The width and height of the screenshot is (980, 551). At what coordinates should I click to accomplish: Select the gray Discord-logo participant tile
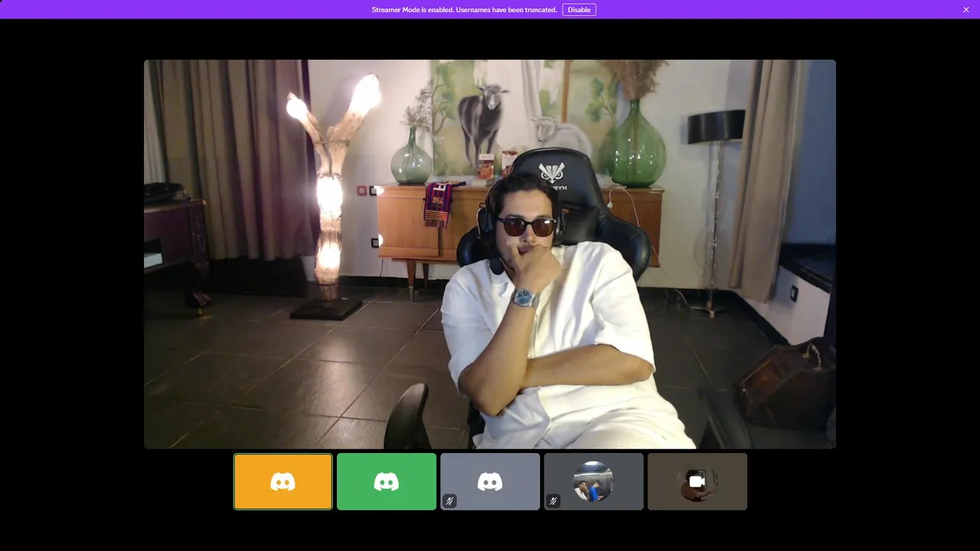(490, 481)
